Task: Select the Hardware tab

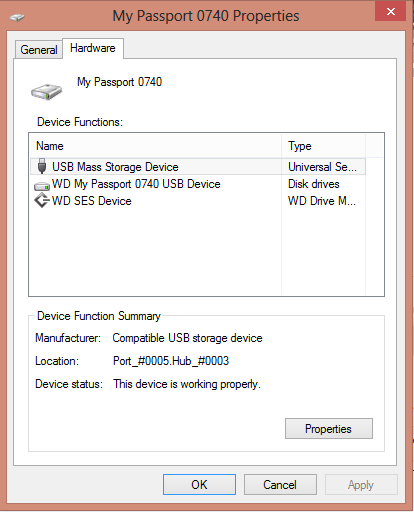Action: (x=93, y=48)
